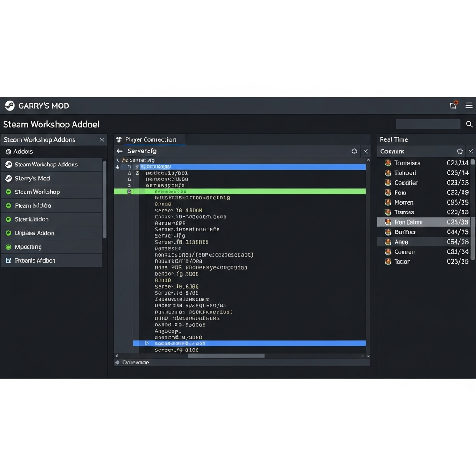Close the Comtens panel
Screen dimensions: 476x476
tap(470, 151)
